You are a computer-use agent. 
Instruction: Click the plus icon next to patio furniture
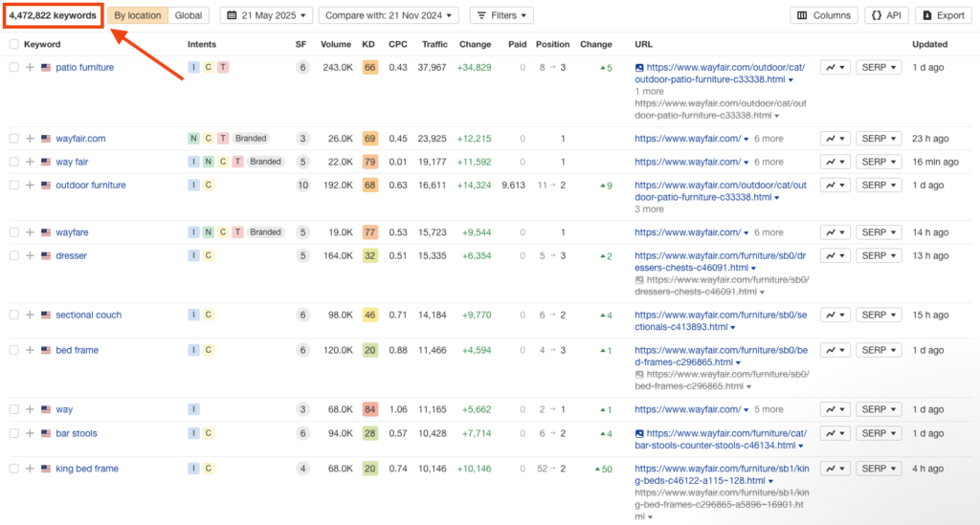pyautogui.click(x=30, y=68)
